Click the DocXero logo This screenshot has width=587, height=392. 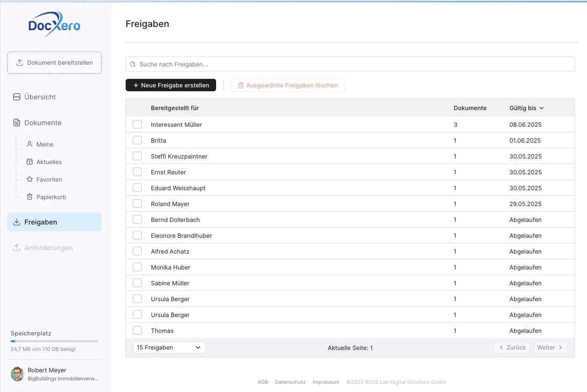(x=54, y=25)
